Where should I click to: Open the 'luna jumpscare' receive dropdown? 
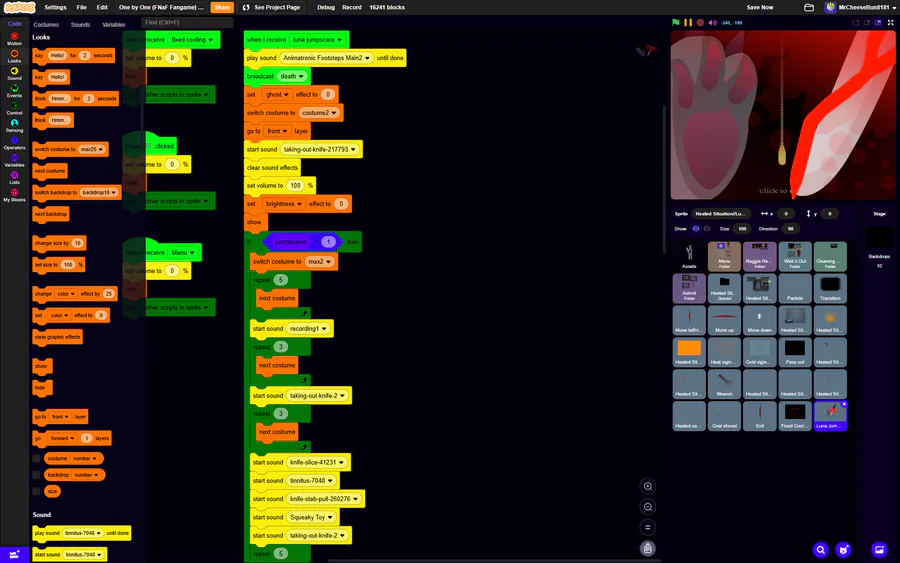point(317,40)
